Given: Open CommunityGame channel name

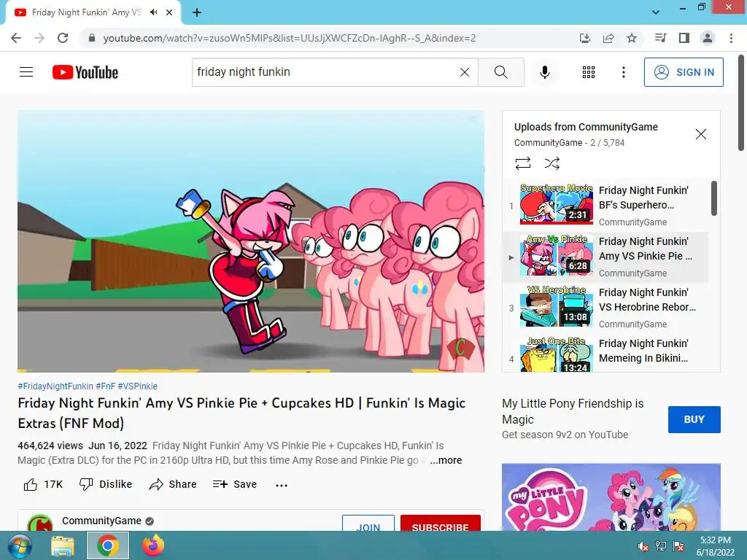Looking at the screenshot, I should (101, 521).
